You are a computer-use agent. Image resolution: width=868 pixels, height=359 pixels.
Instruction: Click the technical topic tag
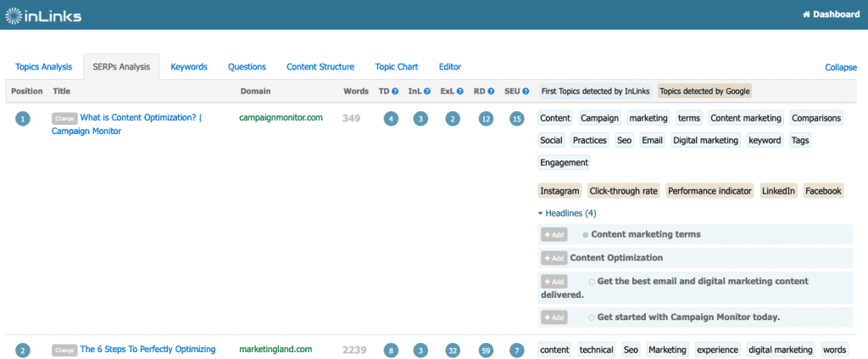pos(596,351)
